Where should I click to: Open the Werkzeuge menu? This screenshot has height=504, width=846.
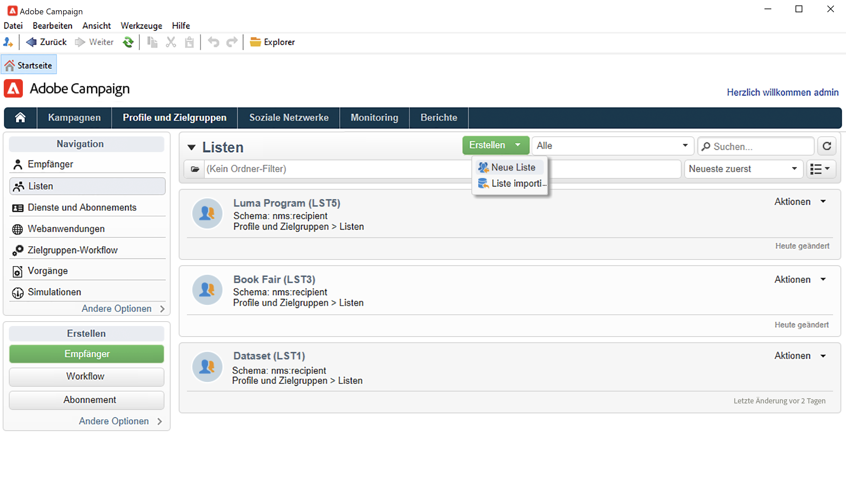(x=141, y=26)
